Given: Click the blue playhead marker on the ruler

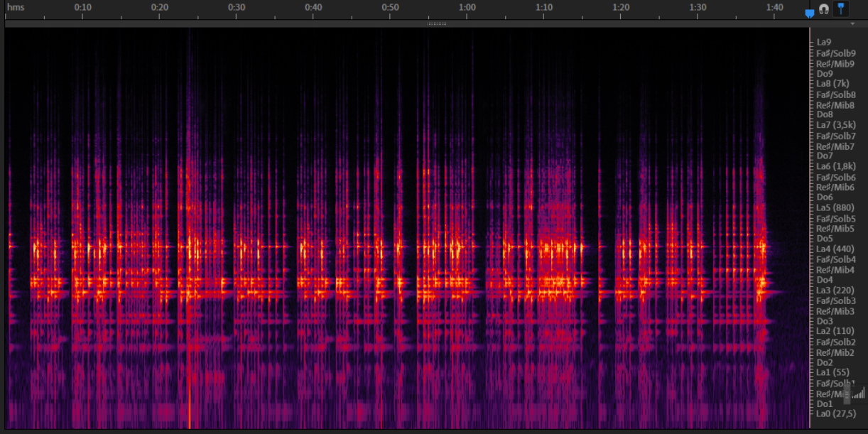Looking at the screenshot, I should [809, 13].
